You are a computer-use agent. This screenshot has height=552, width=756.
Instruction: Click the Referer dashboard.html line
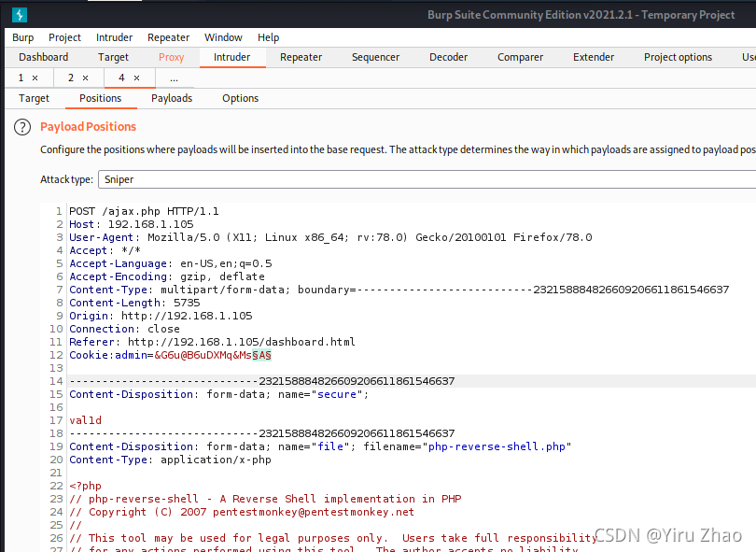(212, 342)
